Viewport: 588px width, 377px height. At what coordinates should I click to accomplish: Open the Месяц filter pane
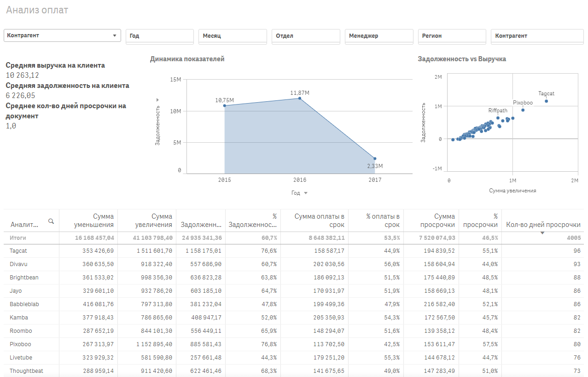pyautogui.click(x=233, y=36)
